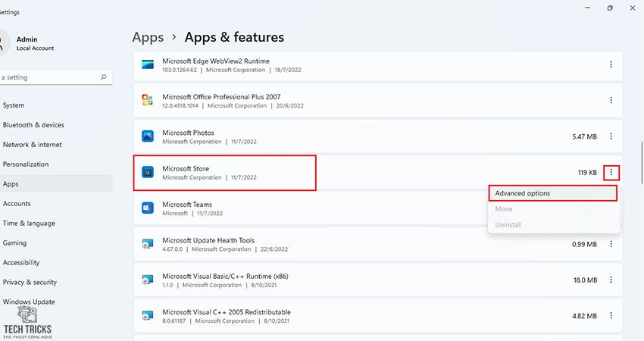Choose Advanced options from the context menu
This screenshot has height=341, width=644.
tap(553, 193)
